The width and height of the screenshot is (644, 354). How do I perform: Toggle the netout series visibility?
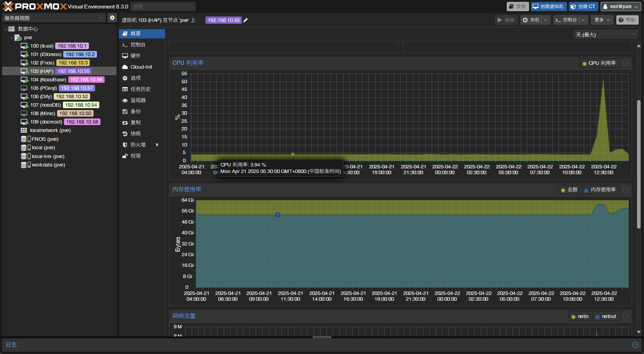606,316
